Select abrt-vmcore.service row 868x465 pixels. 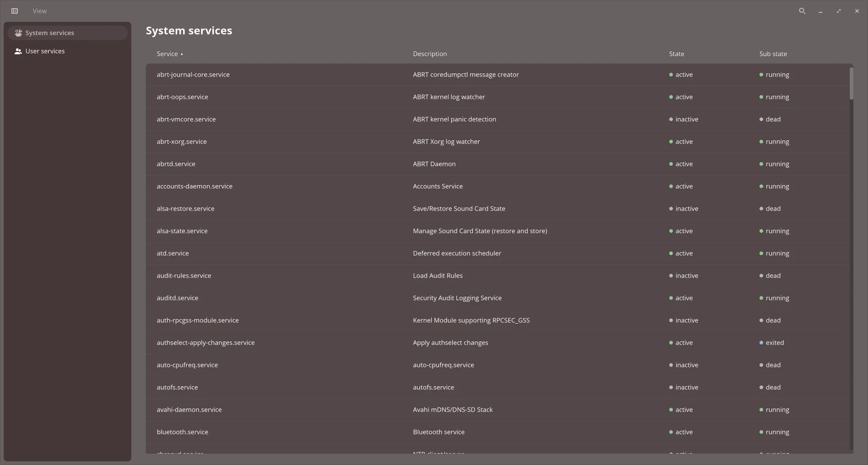[498, 119]
